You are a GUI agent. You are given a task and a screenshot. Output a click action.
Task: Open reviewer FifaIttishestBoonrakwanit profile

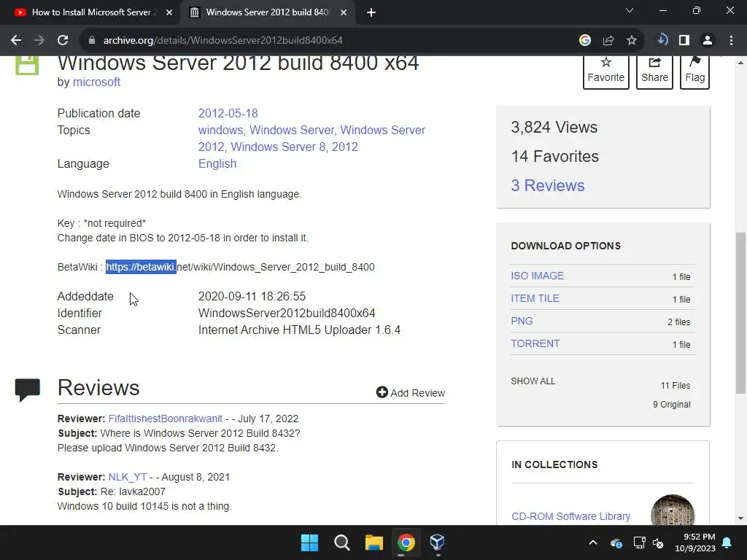[x=165, y=419]
